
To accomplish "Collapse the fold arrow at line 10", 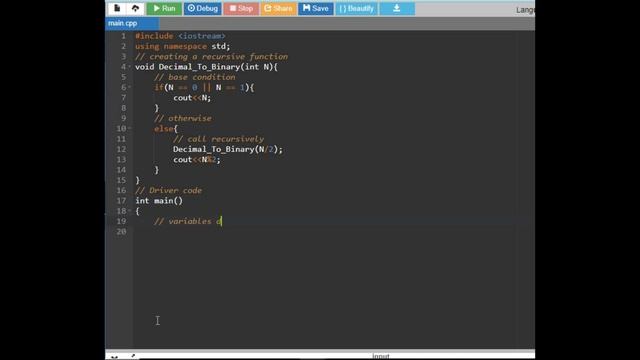I will (130, 128).
